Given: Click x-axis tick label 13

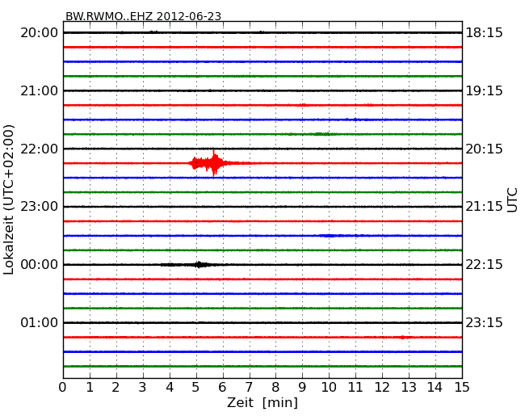Looking at the screenshot, I should tap(409, 387).
